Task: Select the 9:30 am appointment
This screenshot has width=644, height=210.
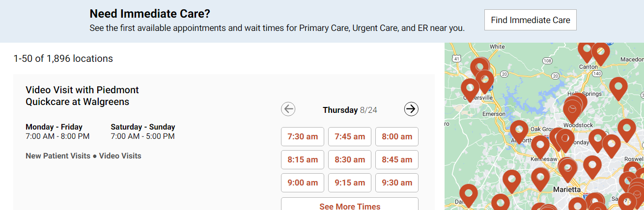Action: tap(397, 183)
